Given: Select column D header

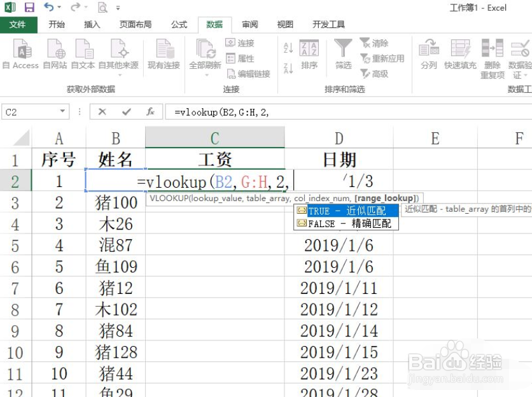Looking at the screenshot, I should click(339, 138).
